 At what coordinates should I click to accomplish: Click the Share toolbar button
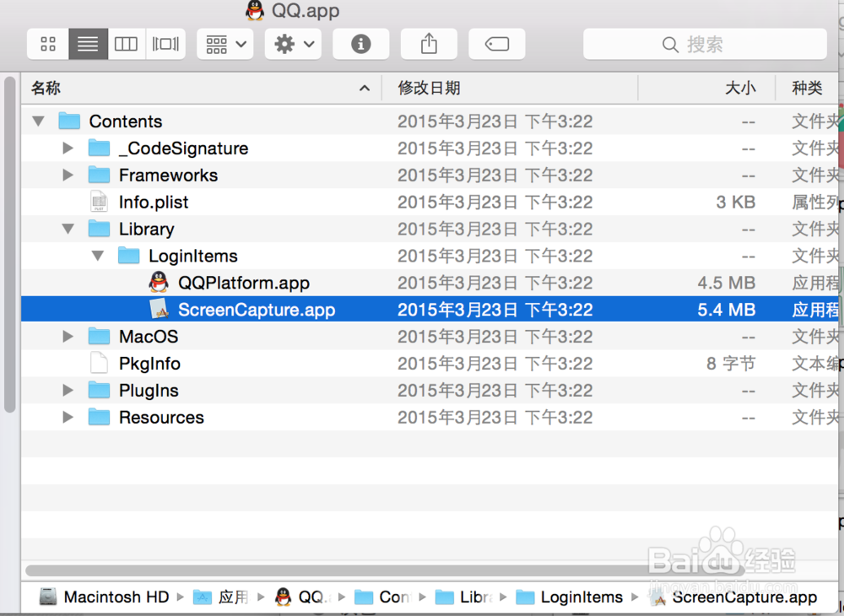(429, 44)
